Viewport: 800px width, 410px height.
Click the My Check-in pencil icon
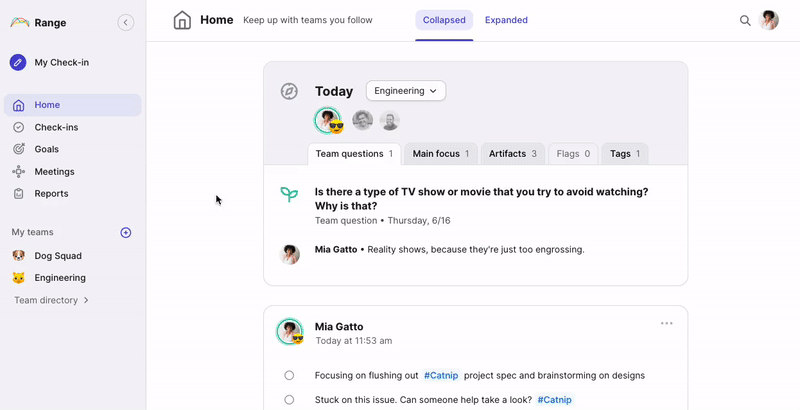point(18,63)
